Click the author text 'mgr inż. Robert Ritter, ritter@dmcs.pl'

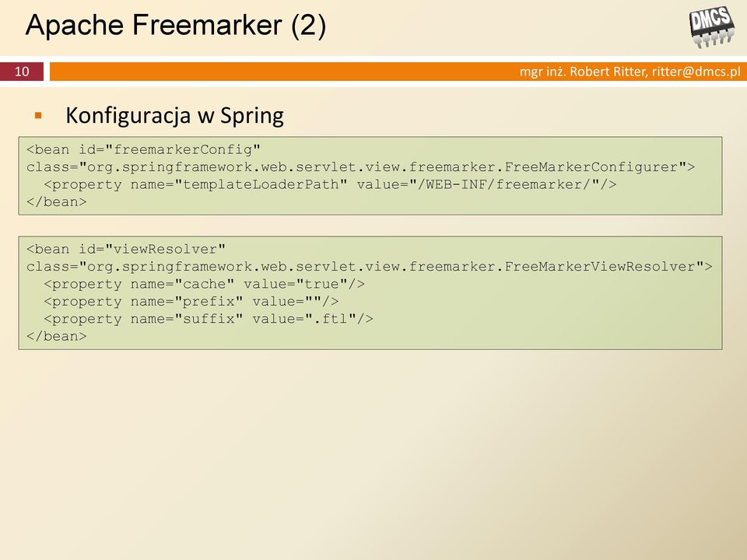pyautogui.click(x=630, y=72)
